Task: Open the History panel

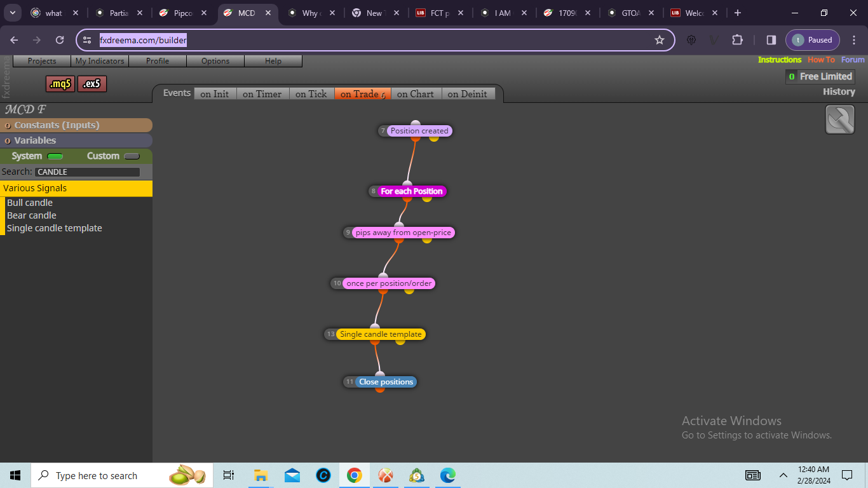Action: [x=839, y=91]
